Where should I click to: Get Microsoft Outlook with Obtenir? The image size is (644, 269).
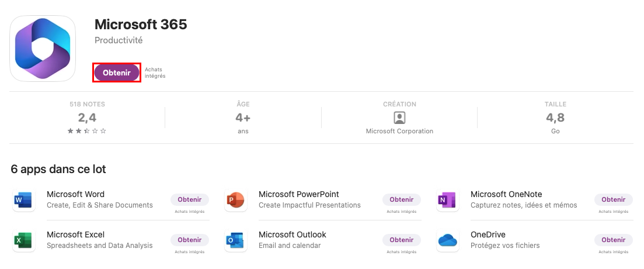(402, 240)
